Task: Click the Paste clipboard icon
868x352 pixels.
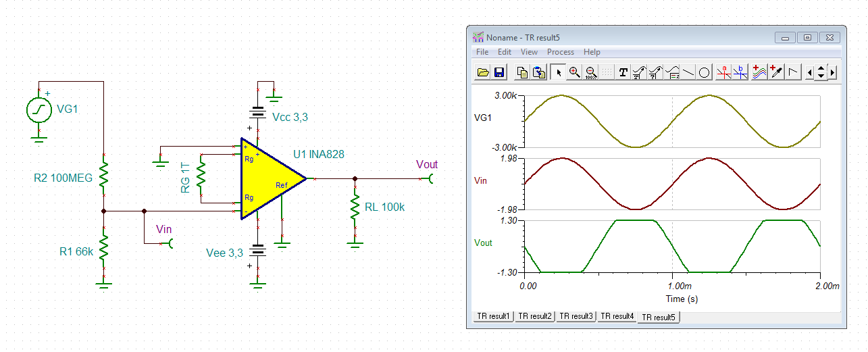Action: [539, 72]
